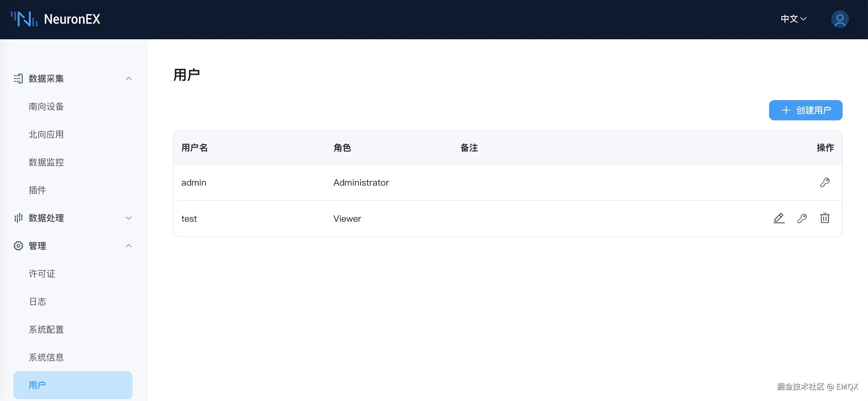868x401 pixels.
Task: Collapse the 数据采集 section
Action: pyautogui.click(x=128, y=79)
